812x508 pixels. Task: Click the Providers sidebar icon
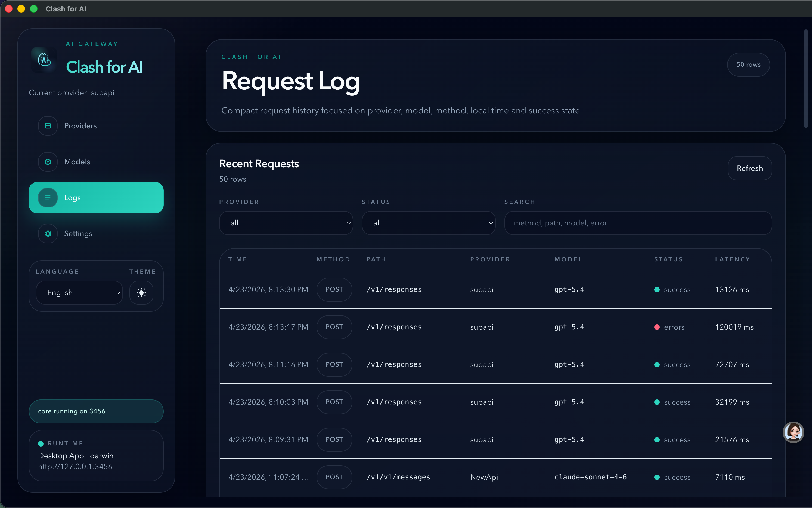point(48,126)
